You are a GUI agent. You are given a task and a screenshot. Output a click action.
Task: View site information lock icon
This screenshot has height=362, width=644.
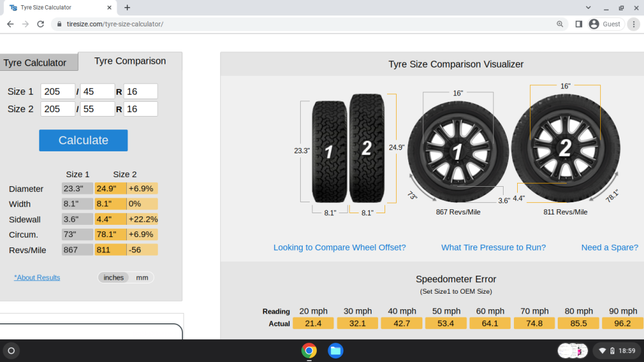tap(59, 24)
